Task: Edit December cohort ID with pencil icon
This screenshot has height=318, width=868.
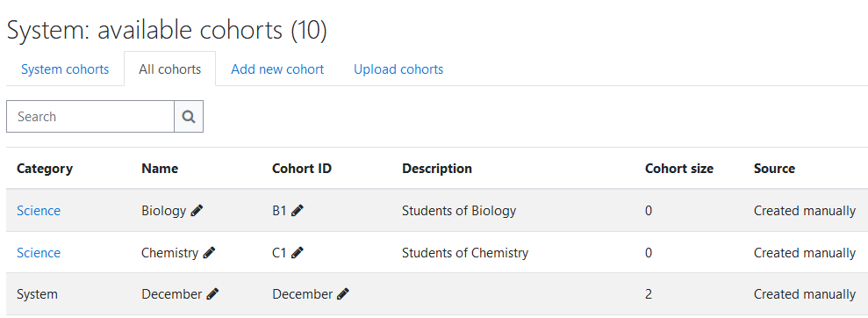Action: coord(343,294)
